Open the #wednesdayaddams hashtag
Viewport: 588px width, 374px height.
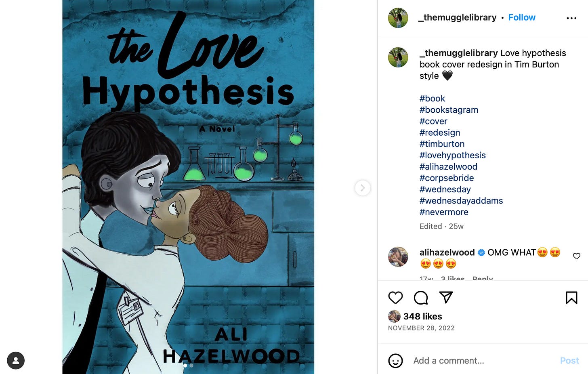tap(461, 201)
